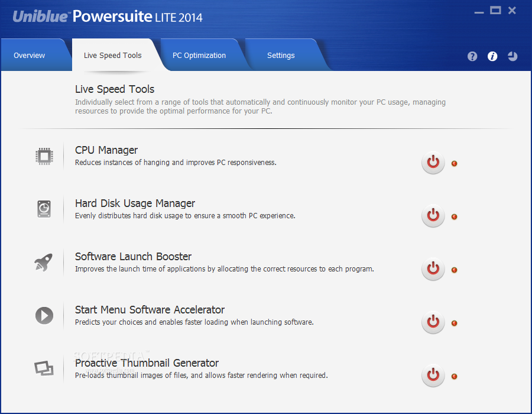
Task: Click the Software Launch Booster title
Action: tap(133, 257)
